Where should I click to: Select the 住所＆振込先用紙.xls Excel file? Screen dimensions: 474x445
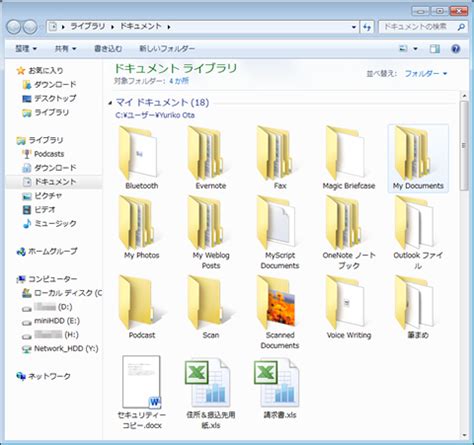pos(210,392)
